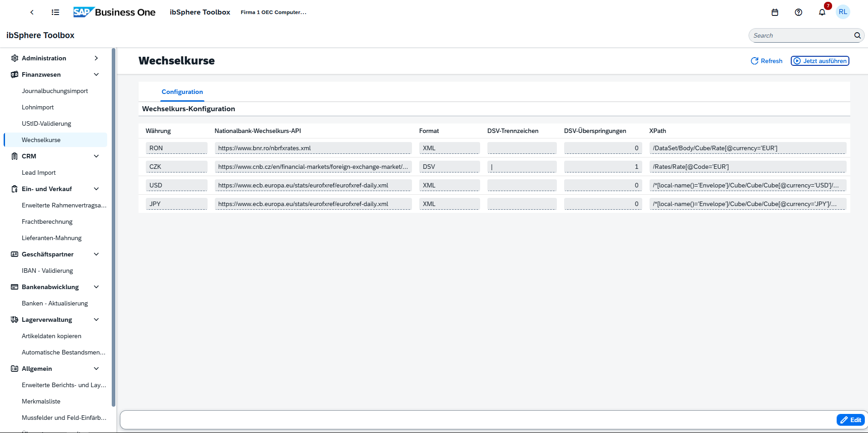This screenshot has width=868, height=433.
Task: Click the Geschäftspartner section icon
Action: (15, 254)
